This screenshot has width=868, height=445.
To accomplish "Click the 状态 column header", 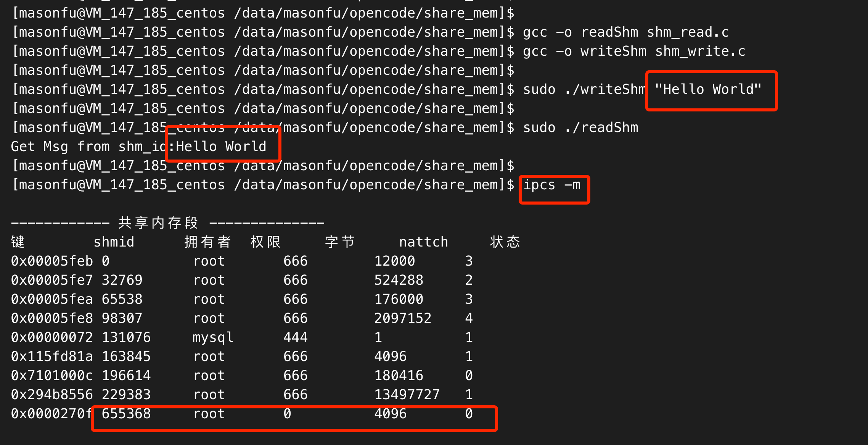I will 505,242.
